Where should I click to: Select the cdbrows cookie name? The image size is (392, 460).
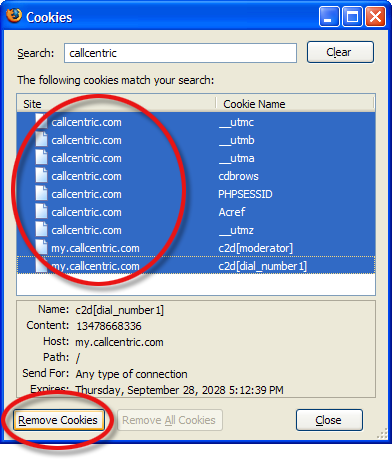(x=238, y=176)
